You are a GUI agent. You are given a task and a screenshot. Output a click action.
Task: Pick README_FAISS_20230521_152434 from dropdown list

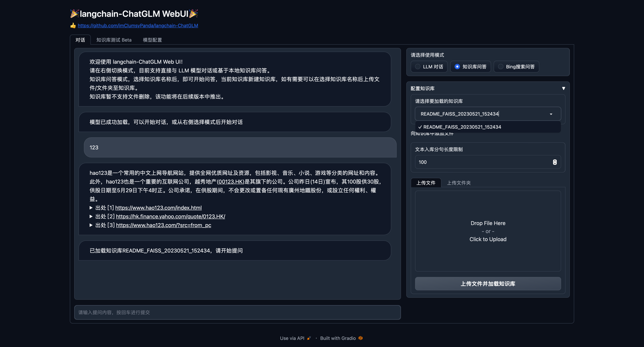pos(462,127)
